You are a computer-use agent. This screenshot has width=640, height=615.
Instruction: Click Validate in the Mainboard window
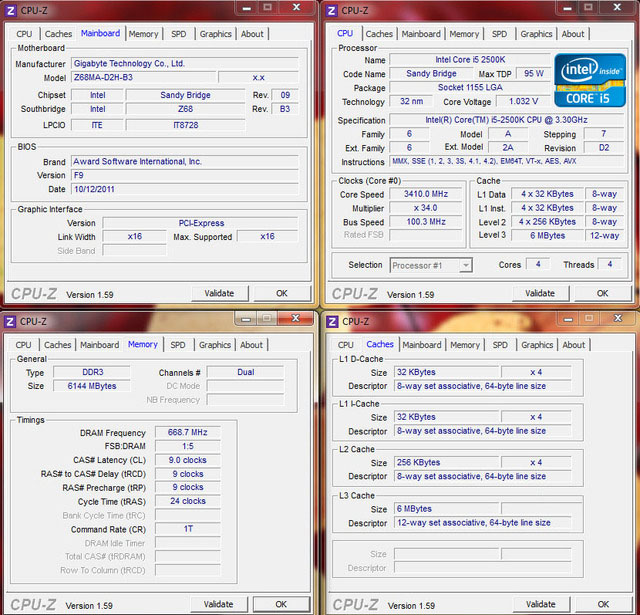220,293
